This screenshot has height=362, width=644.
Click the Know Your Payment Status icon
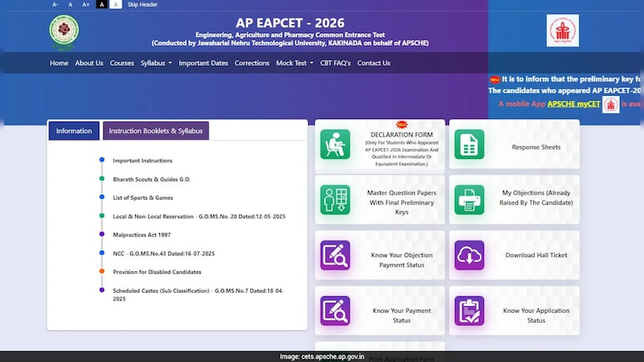pos(335,310)
